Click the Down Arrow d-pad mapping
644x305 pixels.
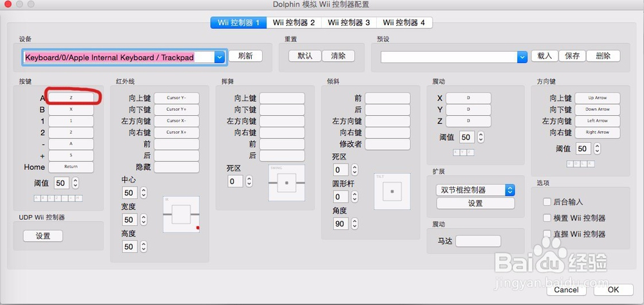point(598,109)
